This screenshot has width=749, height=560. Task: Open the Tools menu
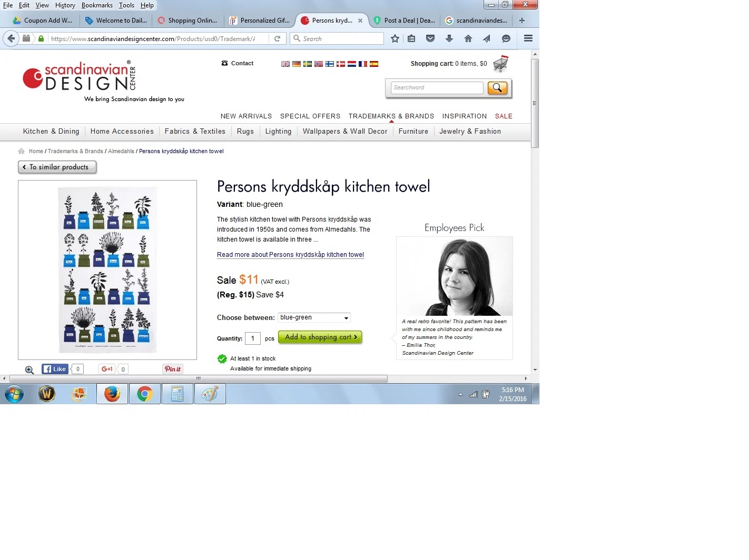[126, 5]
